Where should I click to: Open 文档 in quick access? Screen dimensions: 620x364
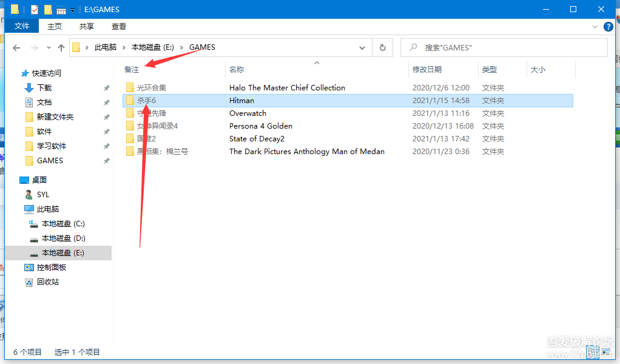pos(44,103)
